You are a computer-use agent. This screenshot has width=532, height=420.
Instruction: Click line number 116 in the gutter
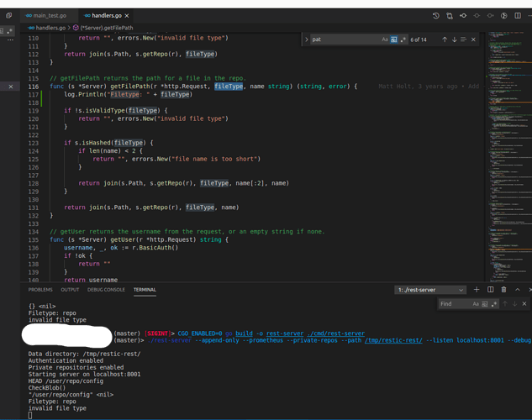(34, 87)
